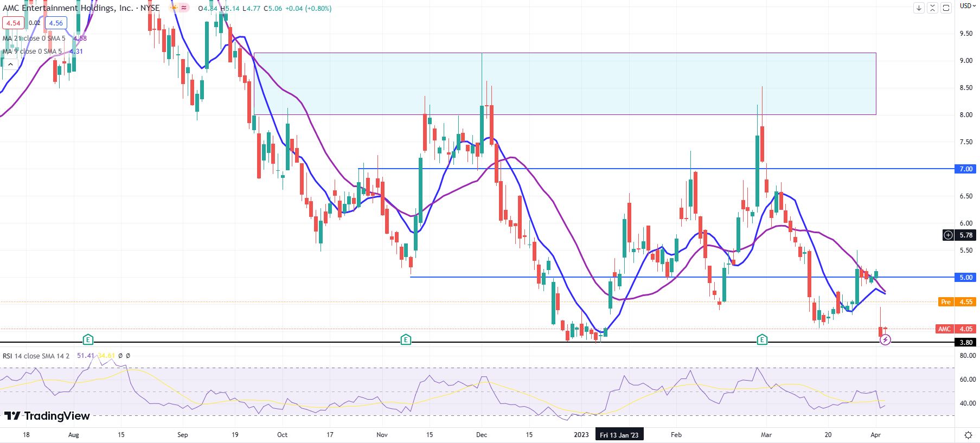Click the earnings E marker near August
The image size is (980, 443).
pyautogui.click(x=88, y=340)
